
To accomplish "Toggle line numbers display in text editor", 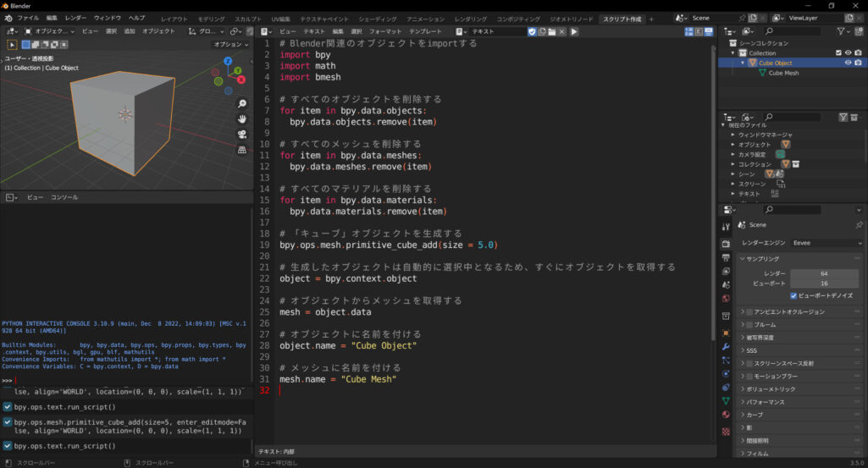I will tap(688, 31).
